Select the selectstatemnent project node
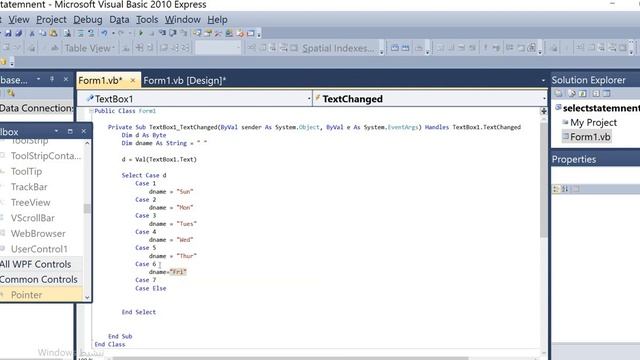Viewport: 640px width, 360px height. tap(601, 108)
